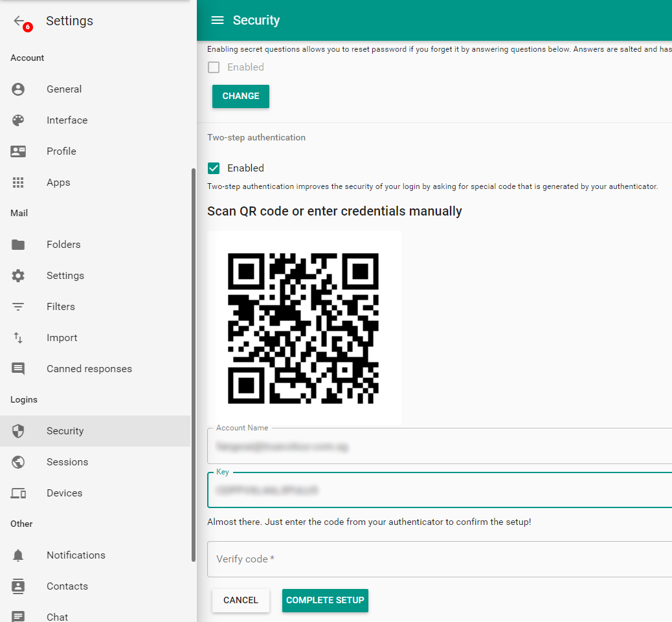Toggle secret questions Enabled checkbox
Image resolution: width=672 pixels, height=622 pixels.
click(x=214, y=67)
